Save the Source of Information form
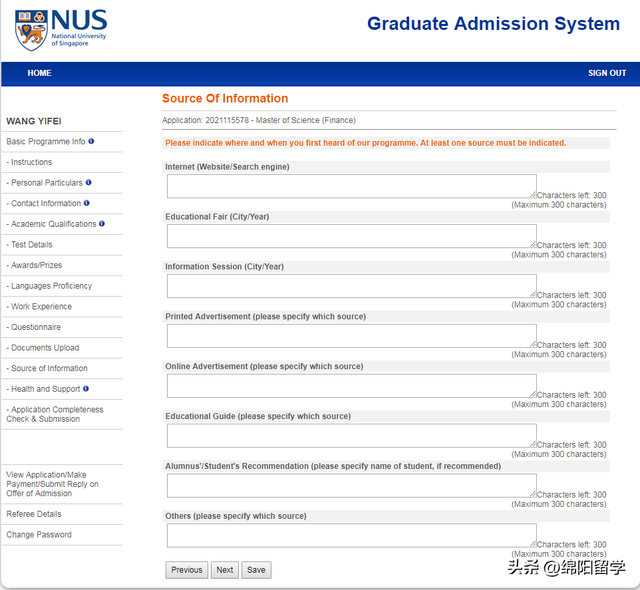640x590 pixels. click(256, 570)
